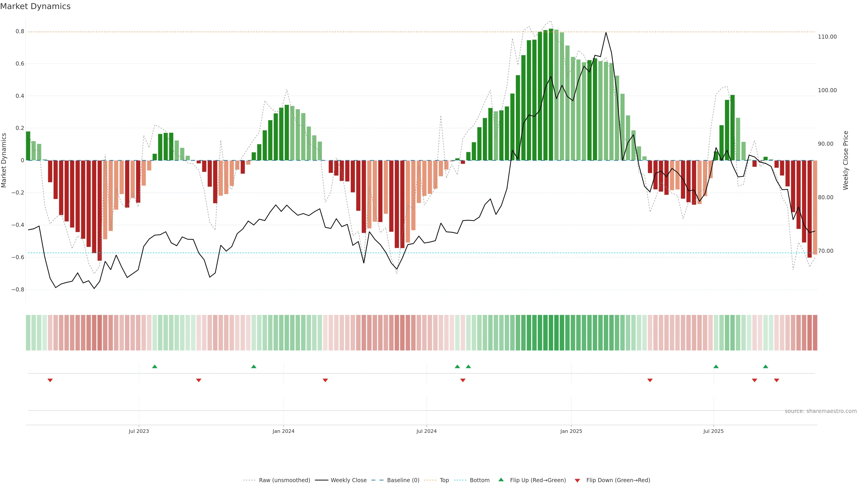Click the red flip-down marker after Jan 2024

point(325,380)
